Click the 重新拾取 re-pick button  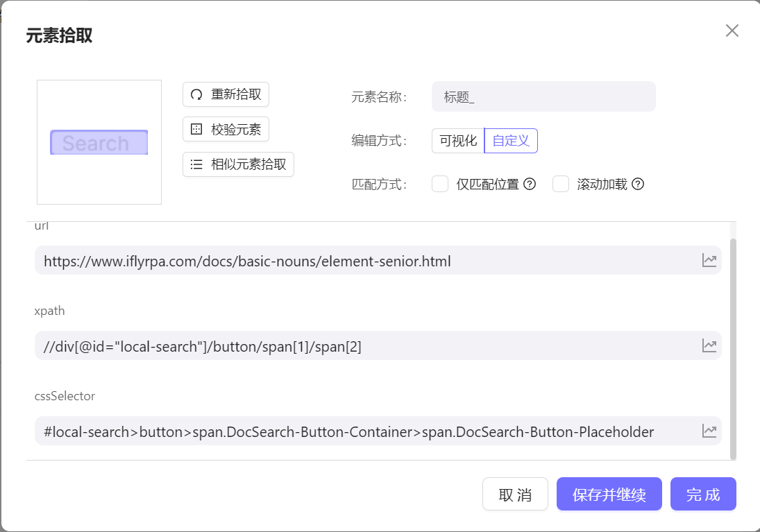pos(226,94)
